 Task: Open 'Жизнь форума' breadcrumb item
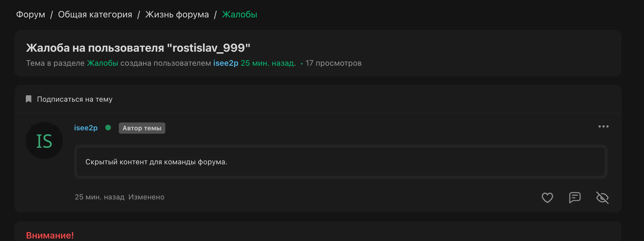pos(177,14)
